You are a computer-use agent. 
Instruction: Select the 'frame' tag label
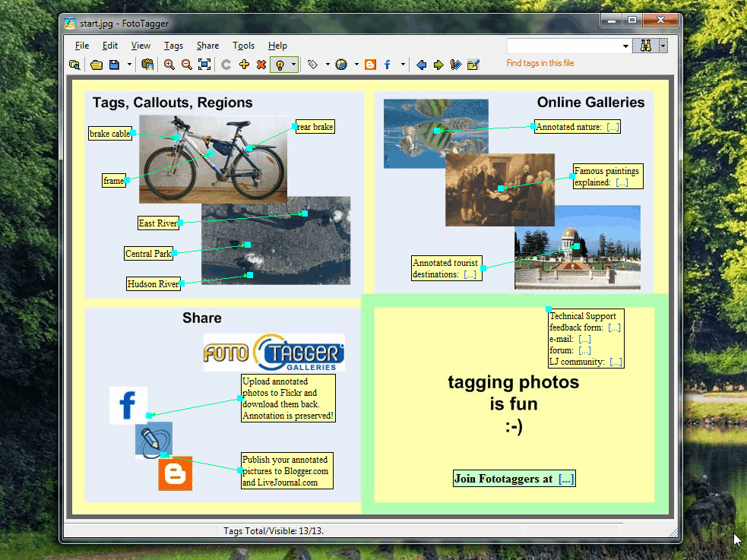click(114, 181)
